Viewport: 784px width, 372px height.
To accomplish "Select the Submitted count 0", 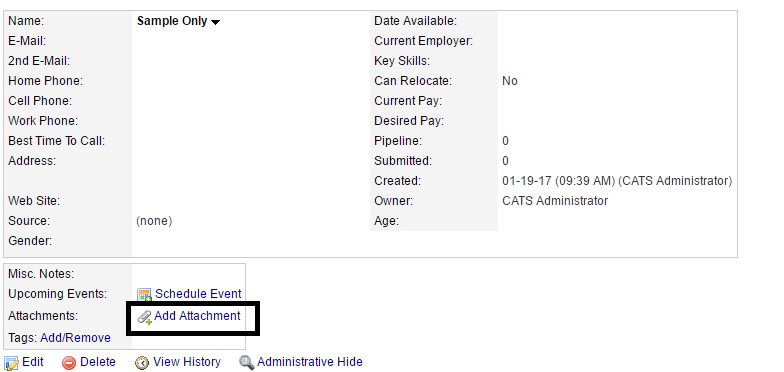I will click(506, 161).
